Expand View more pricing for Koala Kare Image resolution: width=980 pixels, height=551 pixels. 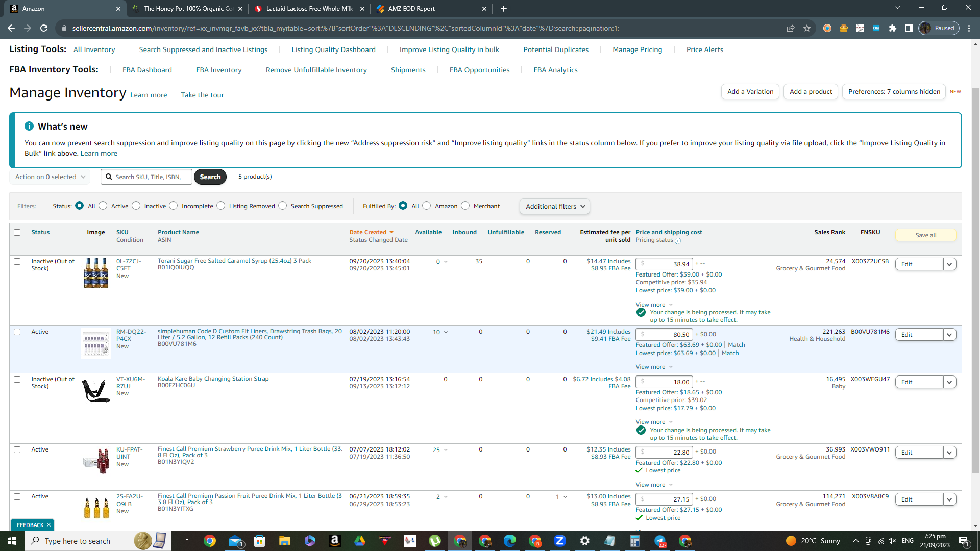[x=654, y=422]
